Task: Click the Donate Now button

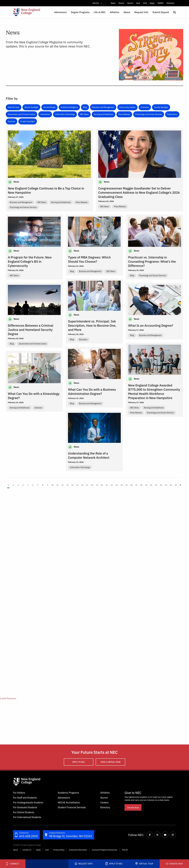Action: (133, 807)
